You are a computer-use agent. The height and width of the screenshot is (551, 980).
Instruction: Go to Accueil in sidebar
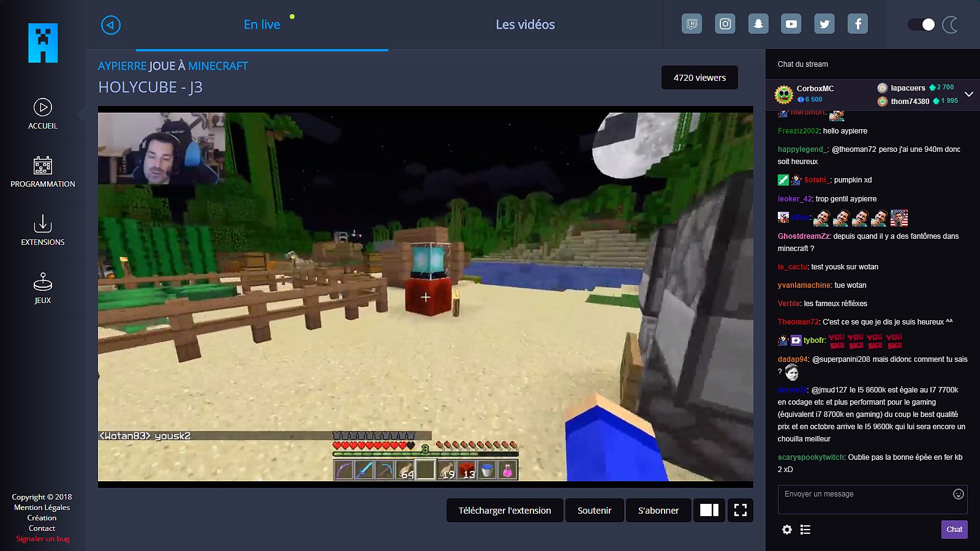[43, 114]
